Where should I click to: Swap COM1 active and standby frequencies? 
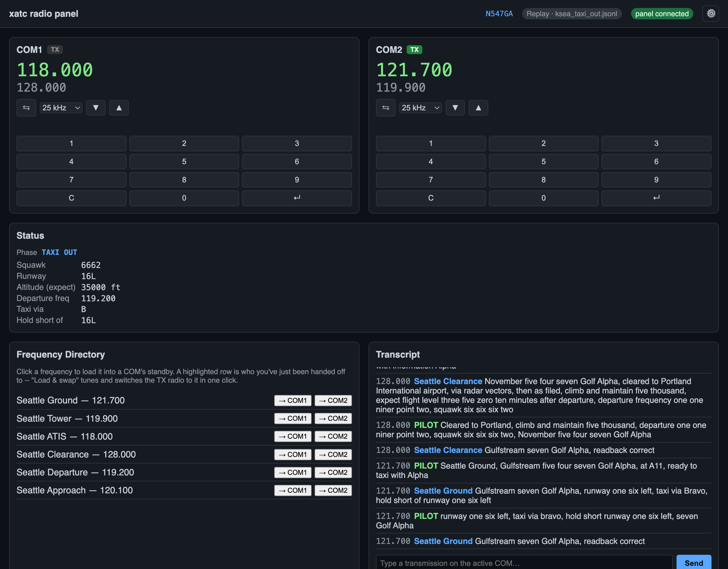26,108
